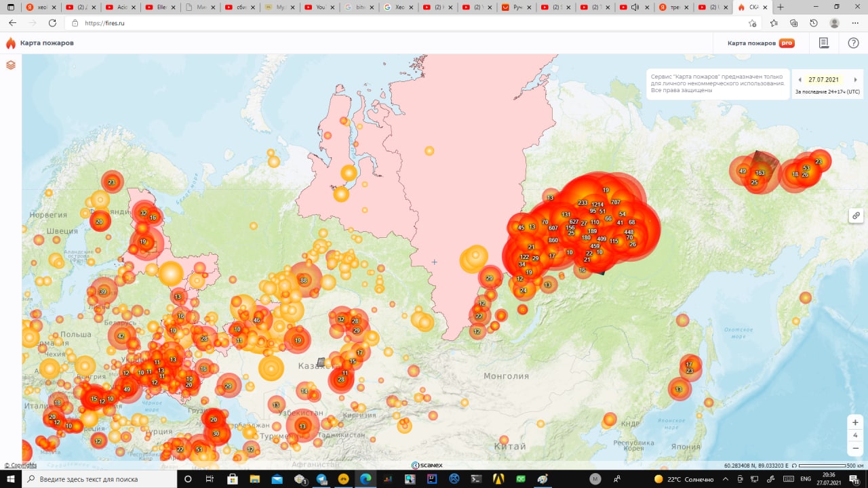Open weather widget 22°C Солнечно
Viewport: 868px width, 488px height.
coord(684,479)
